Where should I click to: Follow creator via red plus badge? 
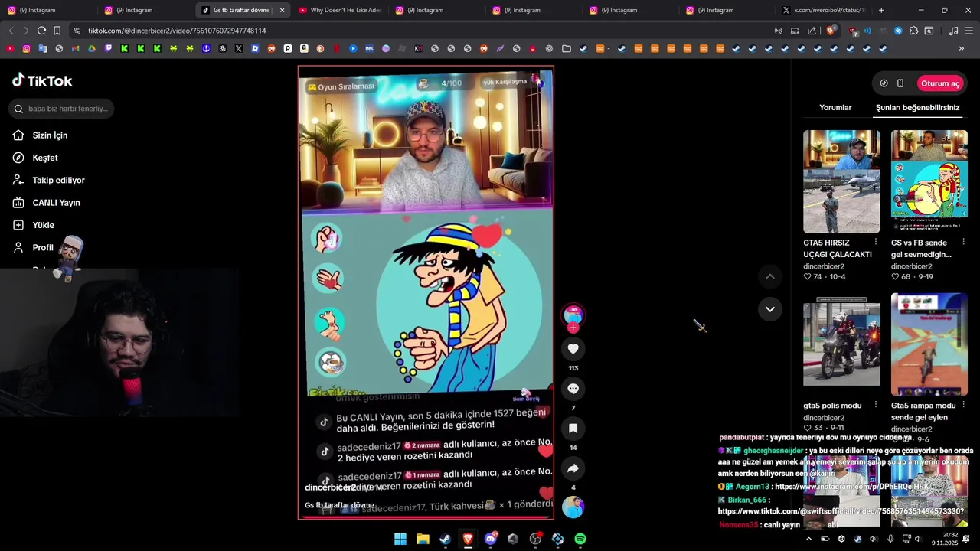pyautogui.click(x=573, y=328)
